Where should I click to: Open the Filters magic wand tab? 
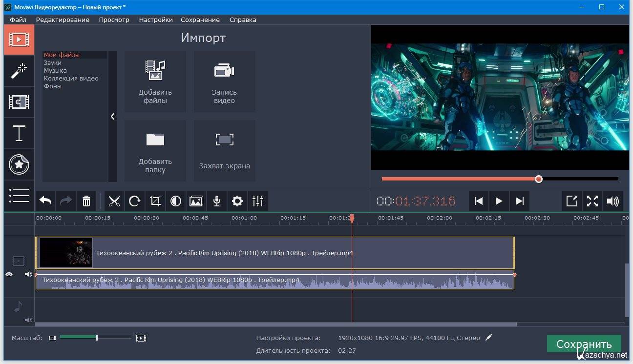click(19, 71)
